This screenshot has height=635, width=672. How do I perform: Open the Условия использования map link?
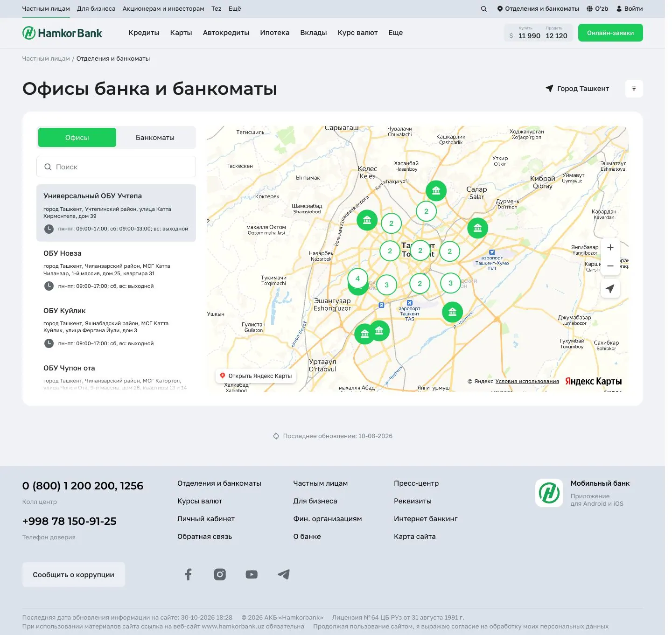(x=527, y=381)
